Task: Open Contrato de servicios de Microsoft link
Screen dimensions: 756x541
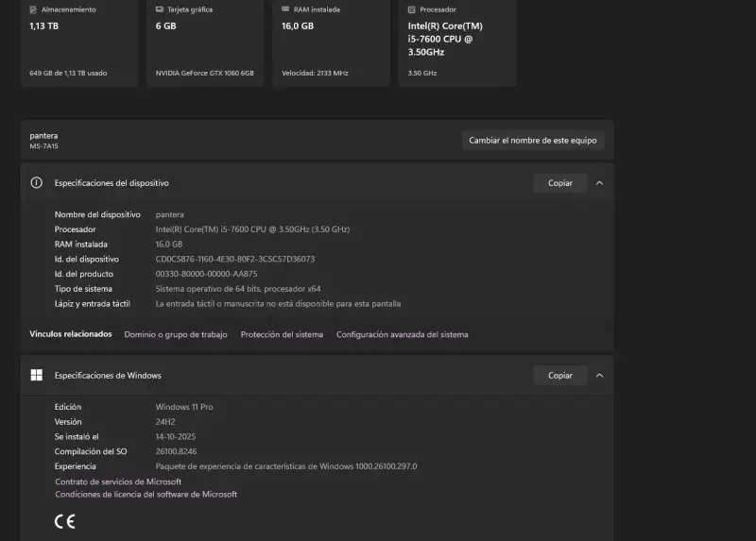Action: point(118,482)
